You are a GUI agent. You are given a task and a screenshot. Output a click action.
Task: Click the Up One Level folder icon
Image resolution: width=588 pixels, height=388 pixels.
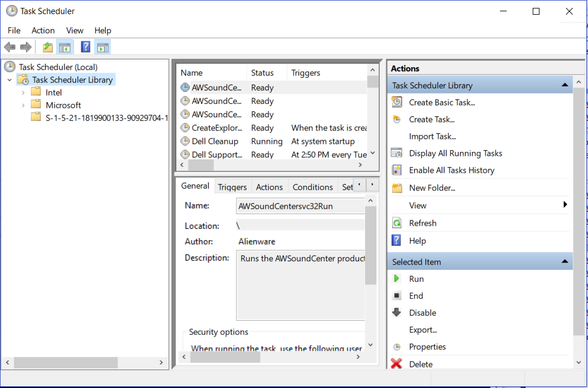[48, 47]
